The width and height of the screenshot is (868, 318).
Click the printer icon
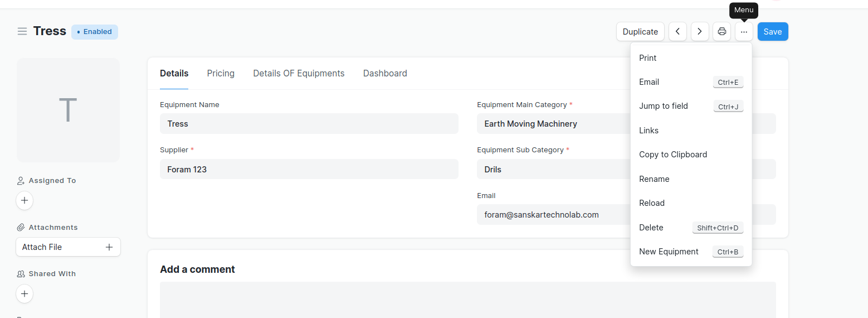point(721,32)
